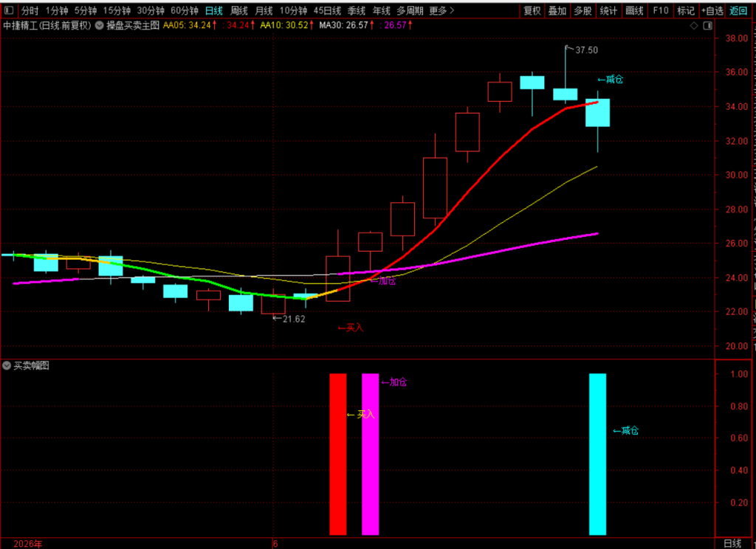Viewport: 756px width, 549px height.
Task: Click the 38.00 price axis label
Action: (737, 38)
